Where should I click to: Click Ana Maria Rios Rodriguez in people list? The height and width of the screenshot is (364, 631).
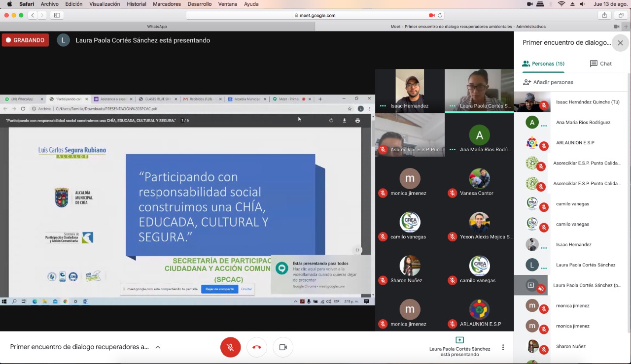572,122
